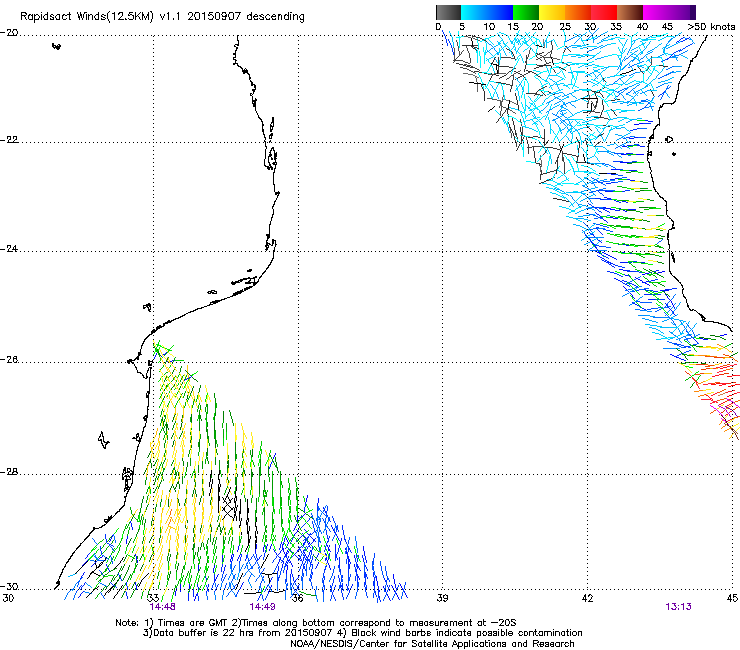The height and width of the screenshot is (650, 740).
Task: Click the magenta 40-45 knots legend swatch
Action: [656, 12]
